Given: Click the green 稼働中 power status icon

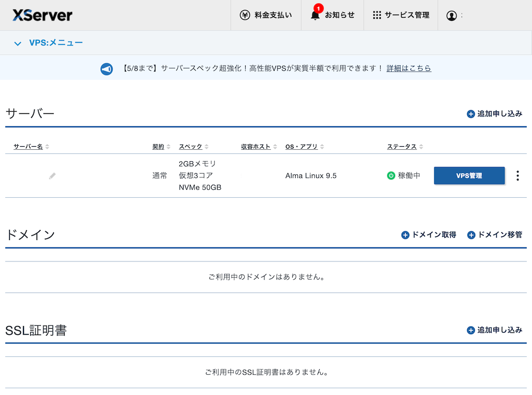Looking at the screenshot, I should click(x=391, y=176).
